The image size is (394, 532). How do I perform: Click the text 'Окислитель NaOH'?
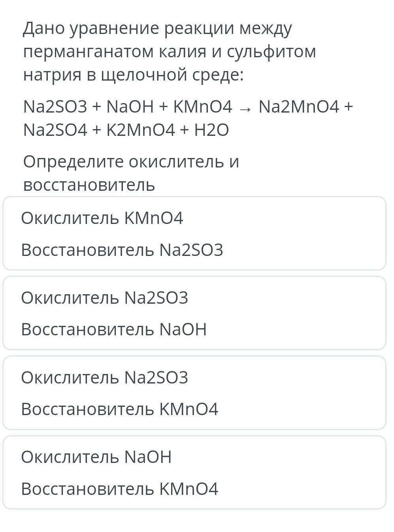click(96, 457)
